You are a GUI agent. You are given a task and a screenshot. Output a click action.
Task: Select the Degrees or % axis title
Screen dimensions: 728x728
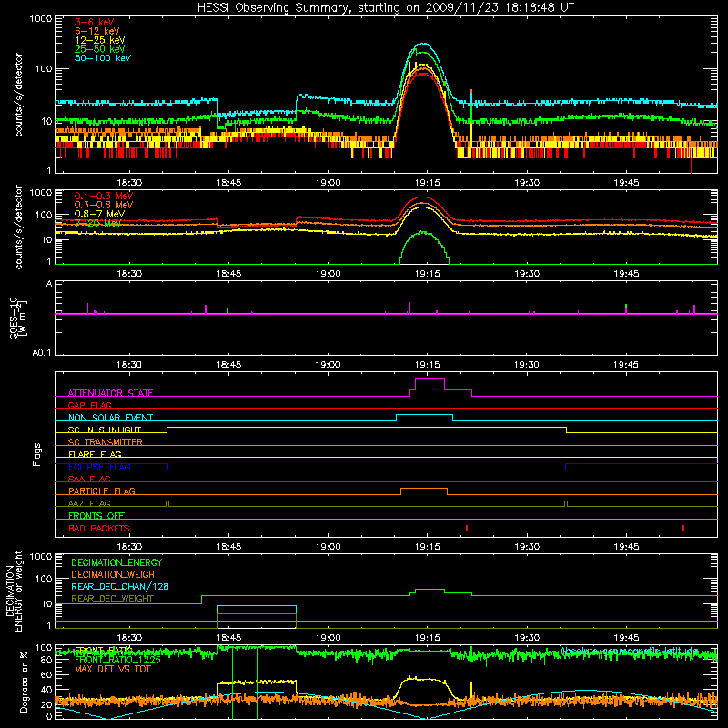click(x=24, y=682)
